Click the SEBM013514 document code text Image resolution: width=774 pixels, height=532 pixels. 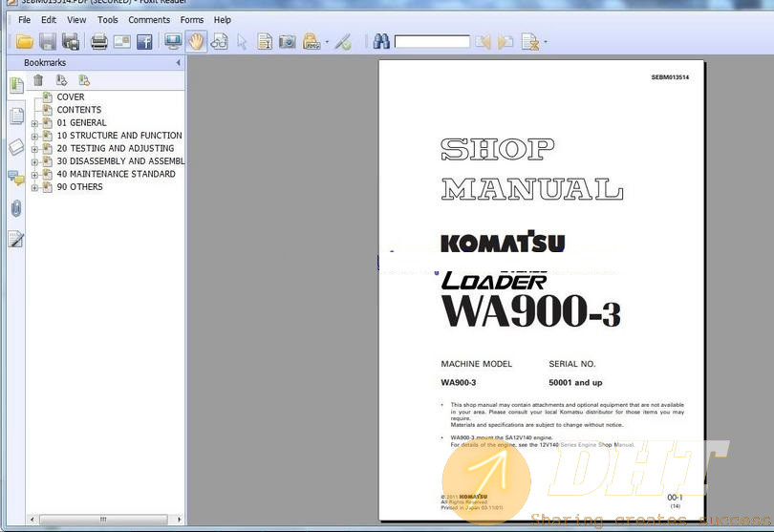(670, 77)
